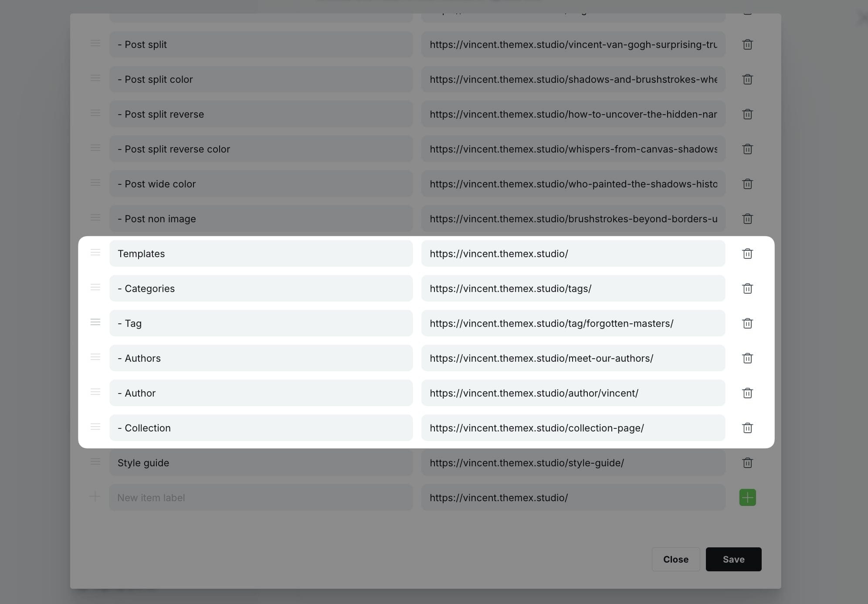The width and height of the screenshot is (868, 604).
Task: Click the New item label field
Action: point(261,497)
